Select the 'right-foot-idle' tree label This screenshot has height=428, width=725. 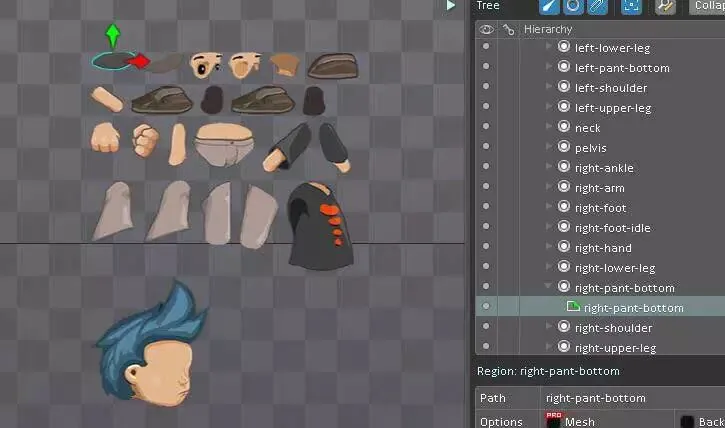[613, 228]
